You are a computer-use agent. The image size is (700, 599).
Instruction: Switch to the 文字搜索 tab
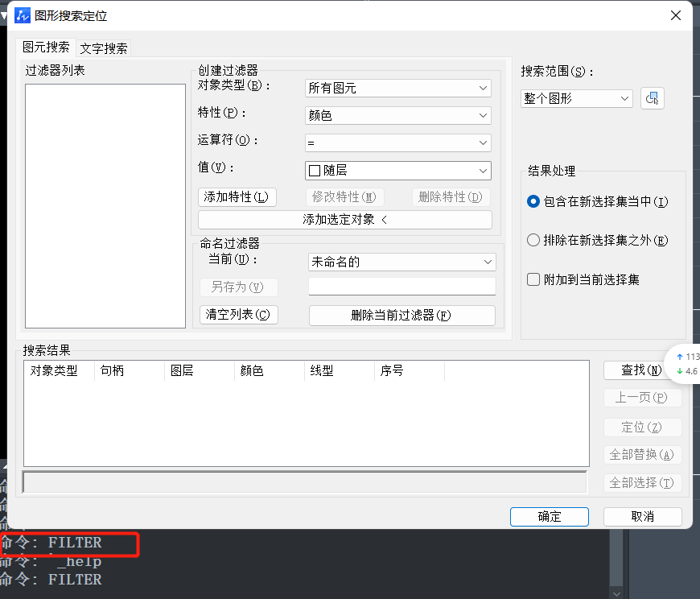(104, 48)
